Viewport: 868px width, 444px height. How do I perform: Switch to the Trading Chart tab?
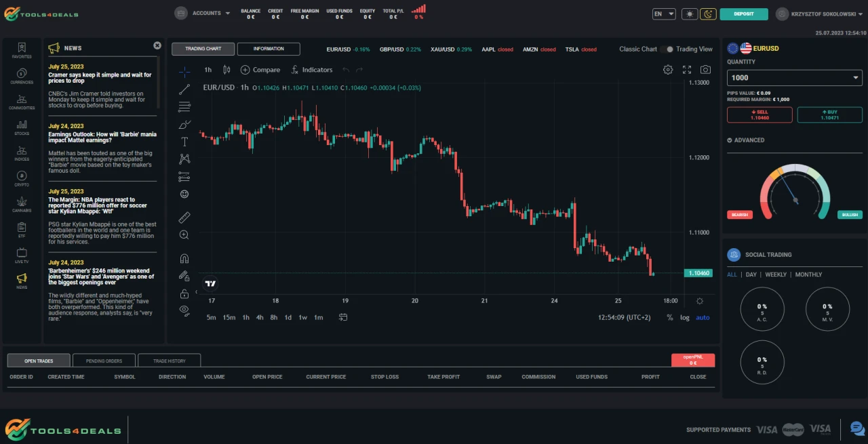pyautogui.click(x=203, y=49)
